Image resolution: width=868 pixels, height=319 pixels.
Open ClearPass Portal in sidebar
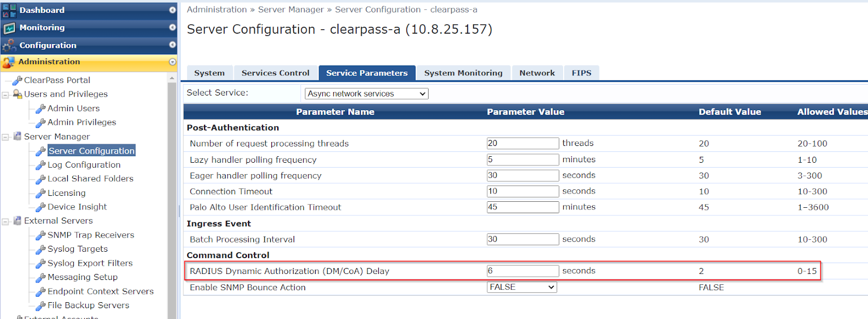coord(57,80)
